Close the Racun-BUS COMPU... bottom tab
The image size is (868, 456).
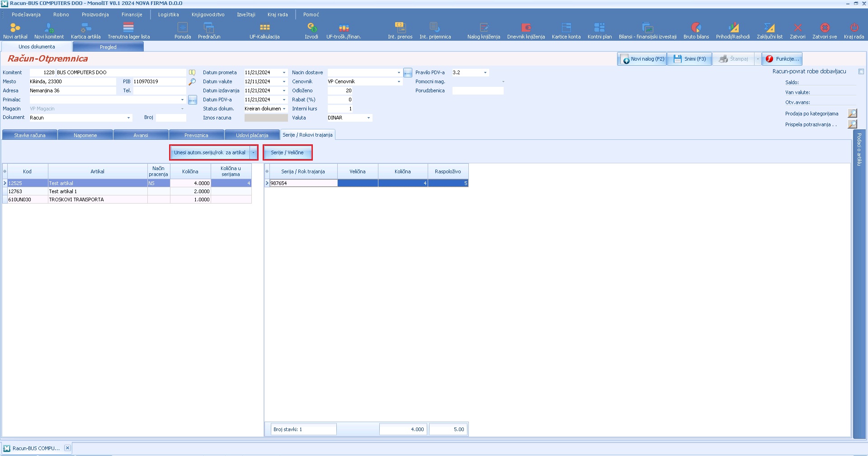click(67, 448)
